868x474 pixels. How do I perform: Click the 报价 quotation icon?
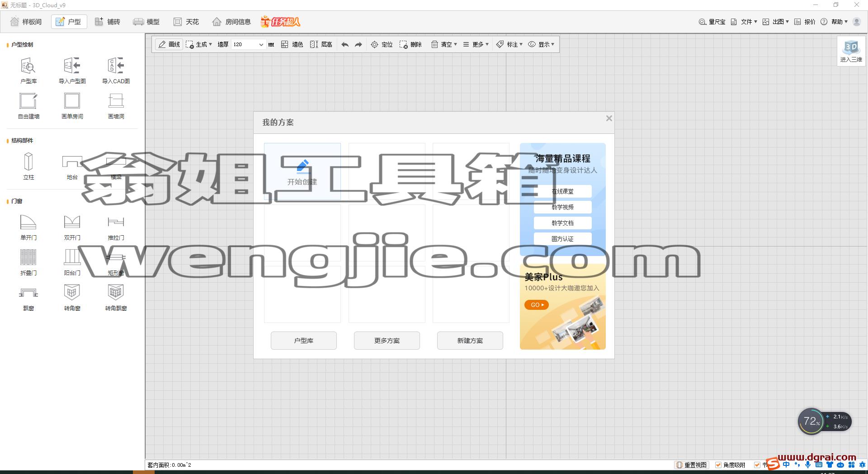pyautogui.click(x=805, y=22)
